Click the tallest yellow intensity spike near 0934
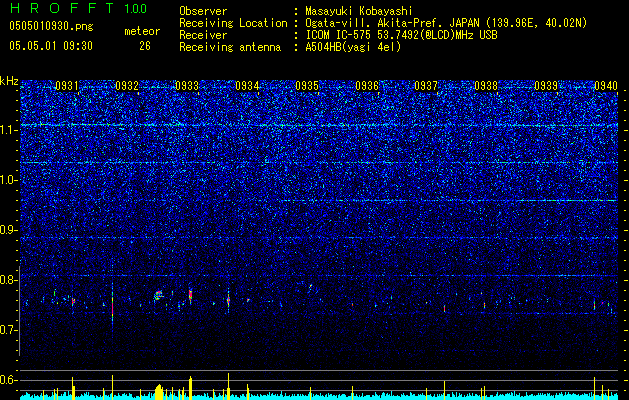This screenshot has width=629, height=400. tap(228, 386)
